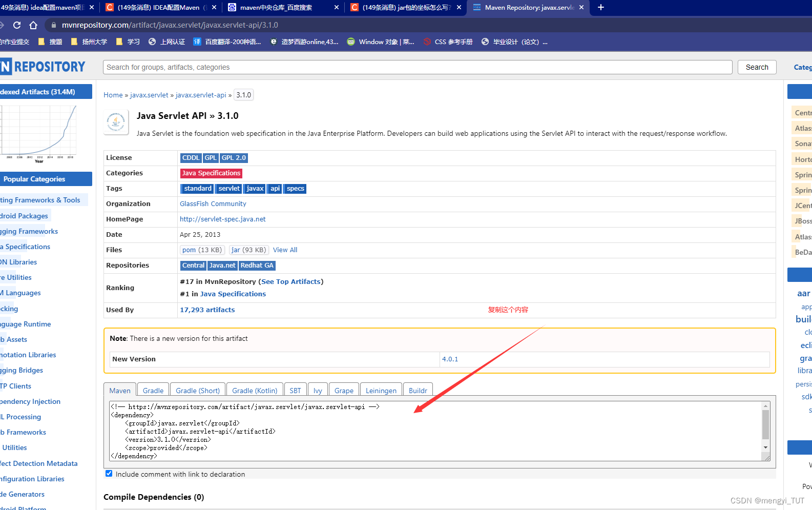This screenshot has width=812, height=510.
Task: Click the CDDL license tag
Action: point(191,158)
